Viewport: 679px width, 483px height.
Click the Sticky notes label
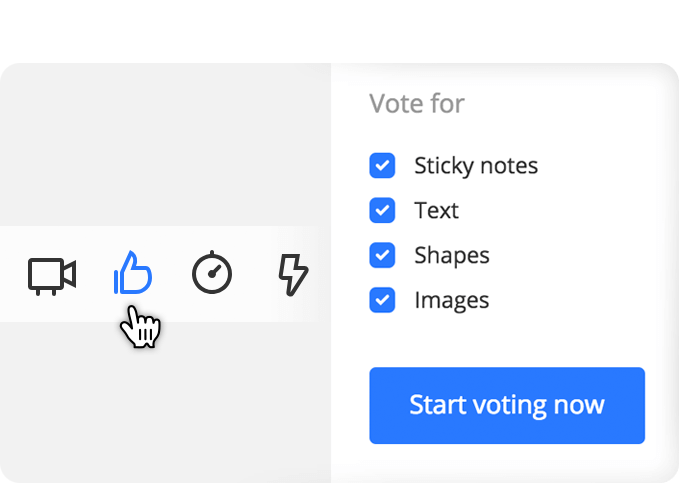(476, 166)
